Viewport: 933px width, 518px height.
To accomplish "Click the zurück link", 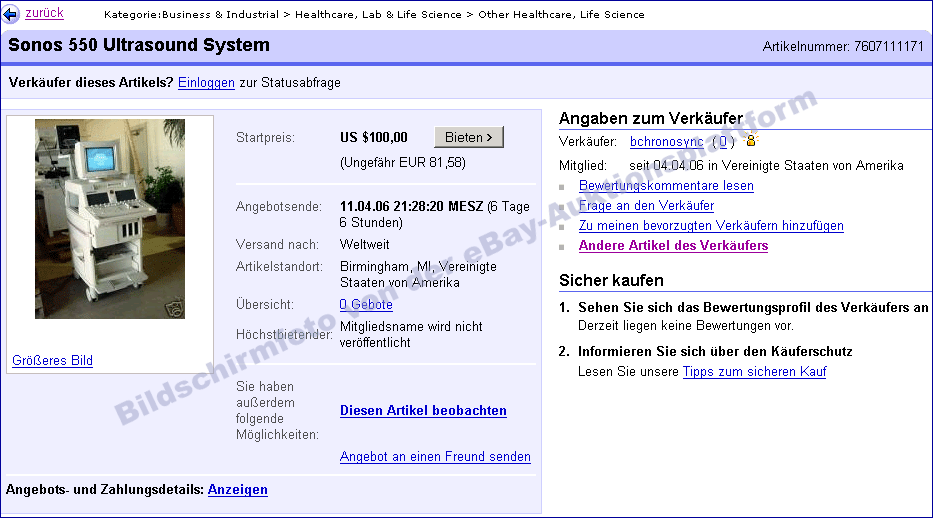I will click(x=44, y=13).
